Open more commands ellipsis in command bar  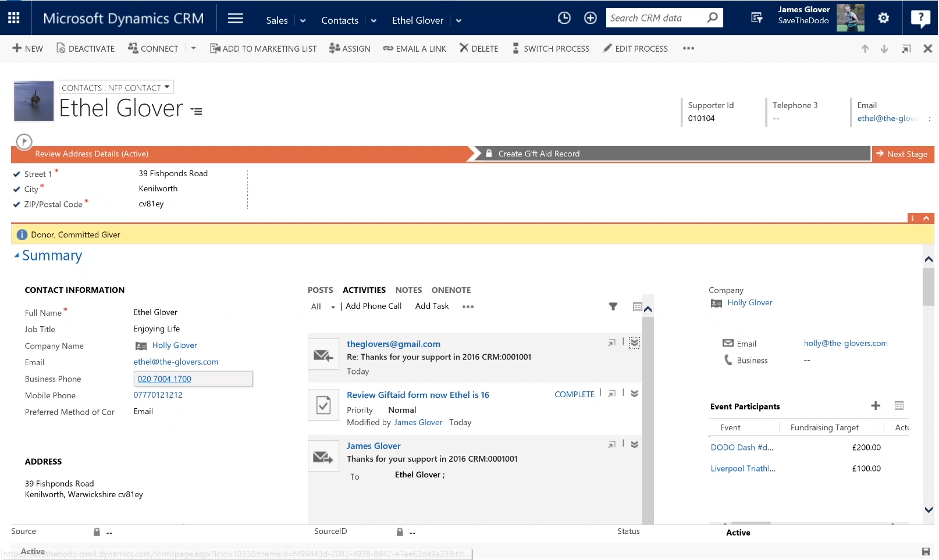[x=688, y=48]
